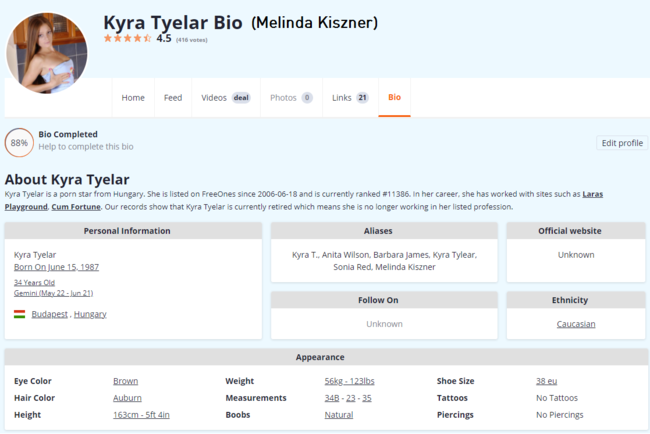Screen dimensions: 650x434
Task: Click the 88% bio completion circle
Action: click(19, 143)
